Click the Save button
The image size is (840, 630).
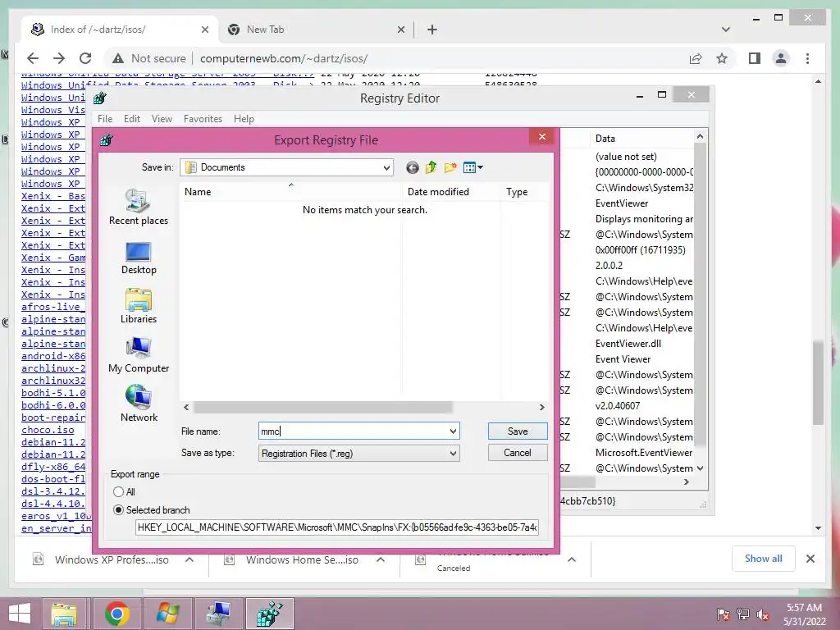pos(518,431)
